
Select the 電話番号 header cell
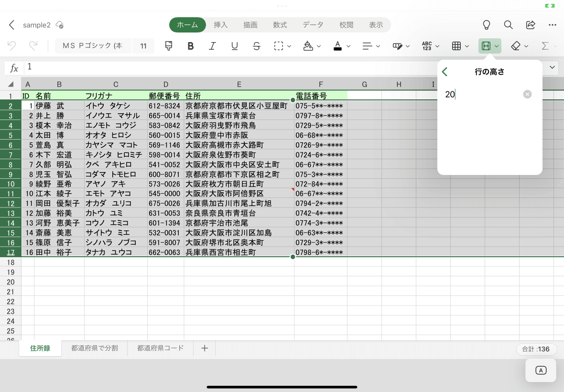[321, 96]
